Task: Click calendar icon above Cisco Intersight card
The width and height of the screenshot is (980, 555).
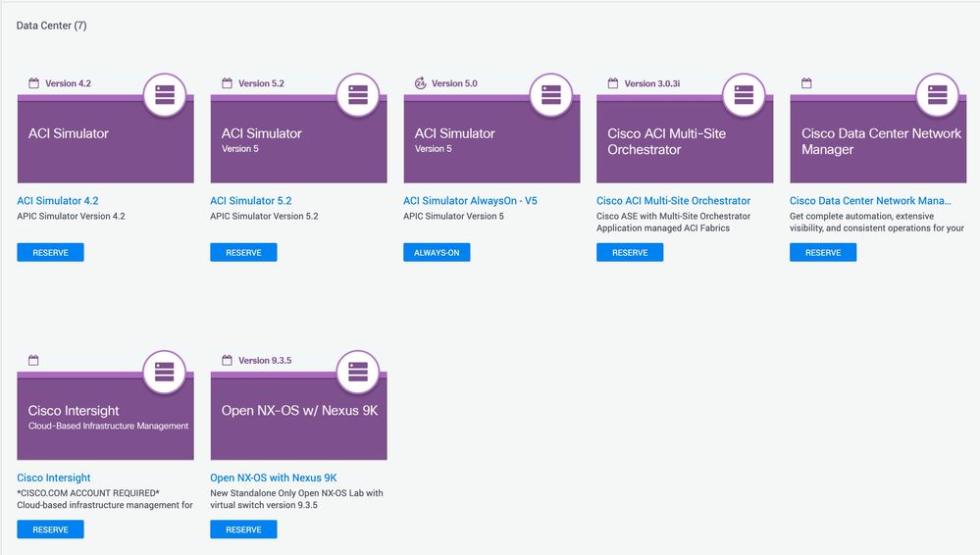Action: 33,360
